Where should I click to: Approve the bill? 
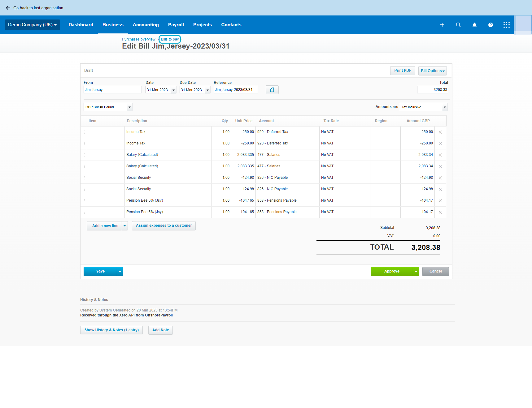[x=392, y=272]
